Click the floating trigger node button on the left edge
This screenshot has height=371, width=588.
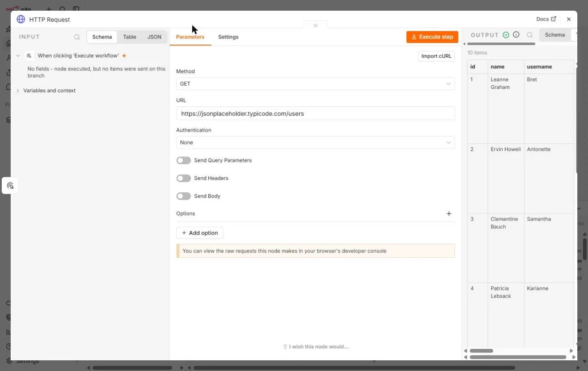10,185
